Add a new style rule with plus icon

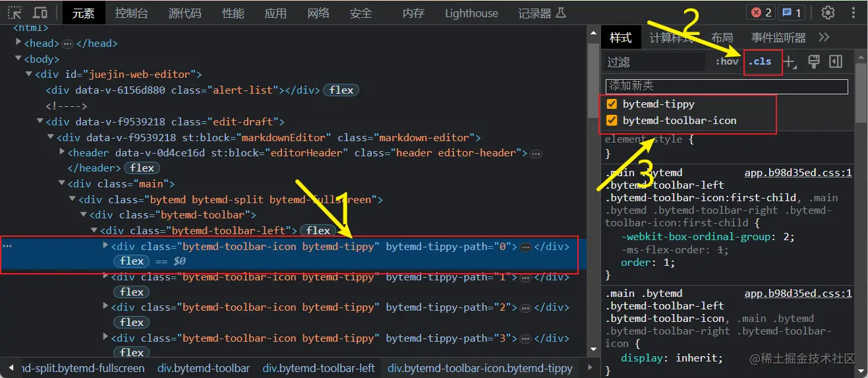pos(790,62)
